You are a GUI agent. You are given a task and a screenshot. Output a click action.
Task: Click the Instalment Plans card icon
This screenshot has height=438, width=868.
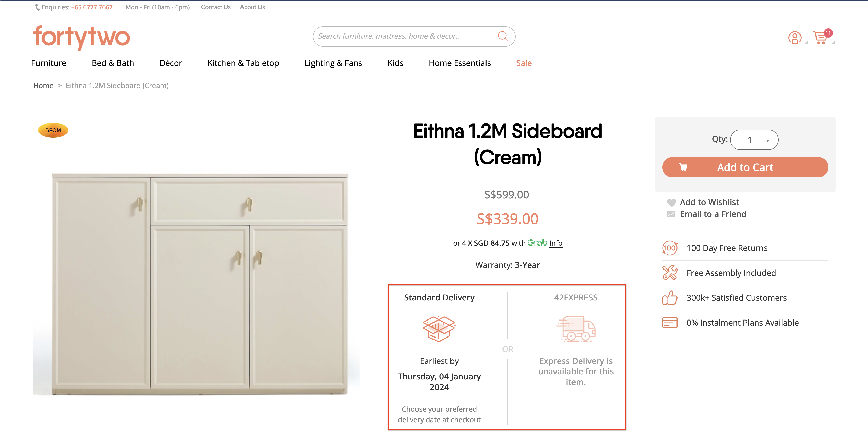pos(670,323)
